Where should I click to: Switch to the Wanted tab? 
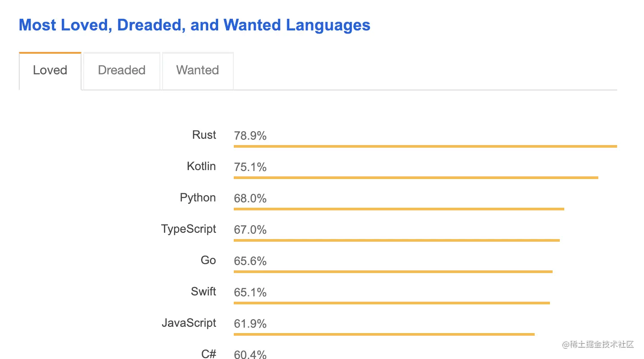197,70
